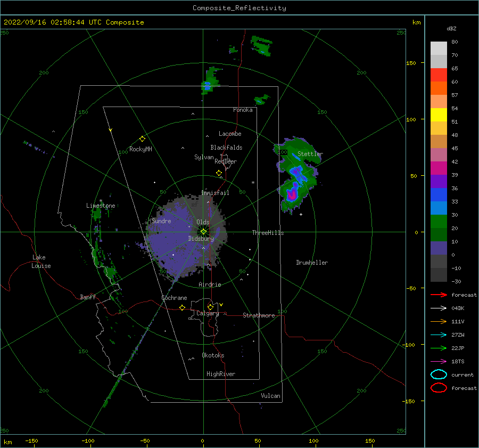Click the Didsbury label
The width and height of the screenshot is (479, 448).
[x=201, y=239]
